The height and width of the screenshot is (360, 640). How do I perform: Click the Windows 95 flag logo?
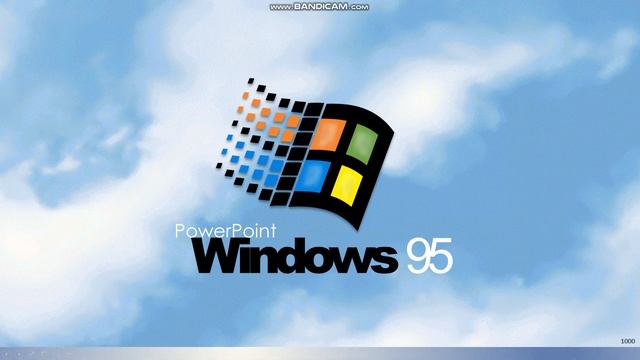305,154
